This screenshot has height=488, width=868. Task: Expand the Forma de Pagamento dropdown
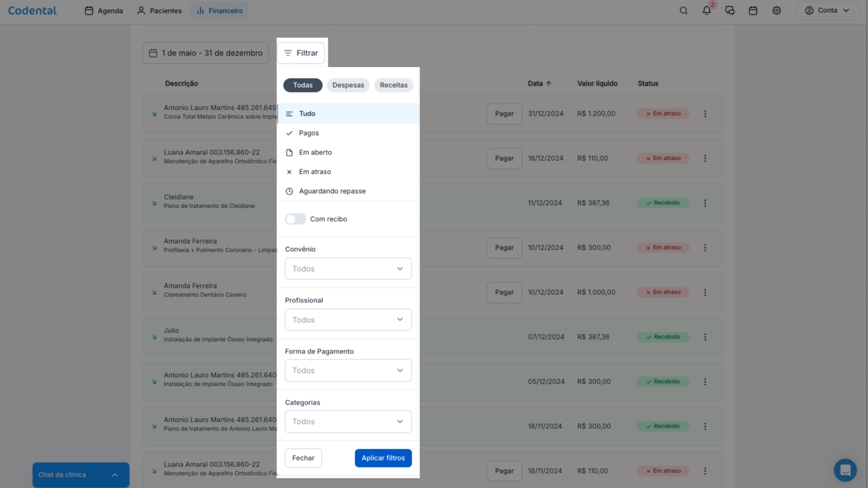click(x=348, y=371)
